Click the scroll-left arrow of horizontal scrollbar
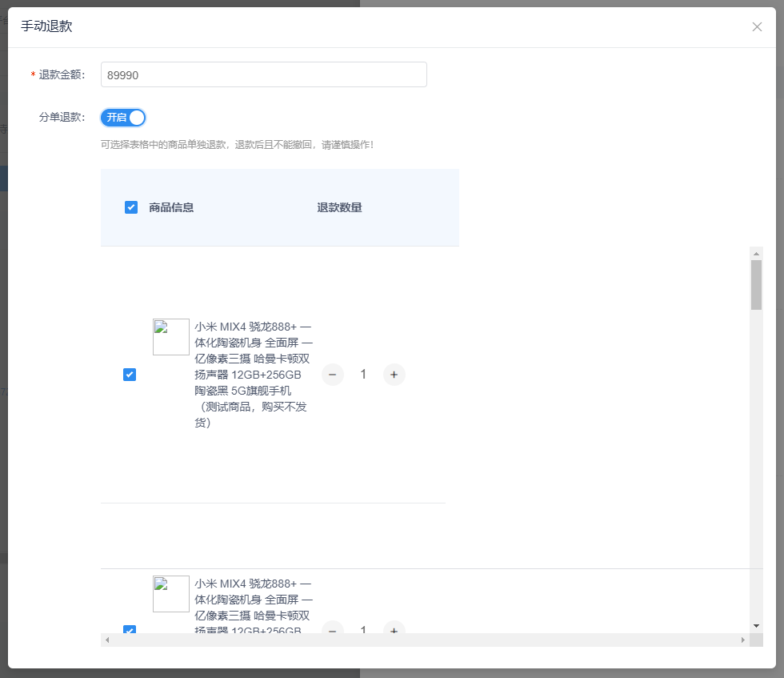 click(107, 640)
